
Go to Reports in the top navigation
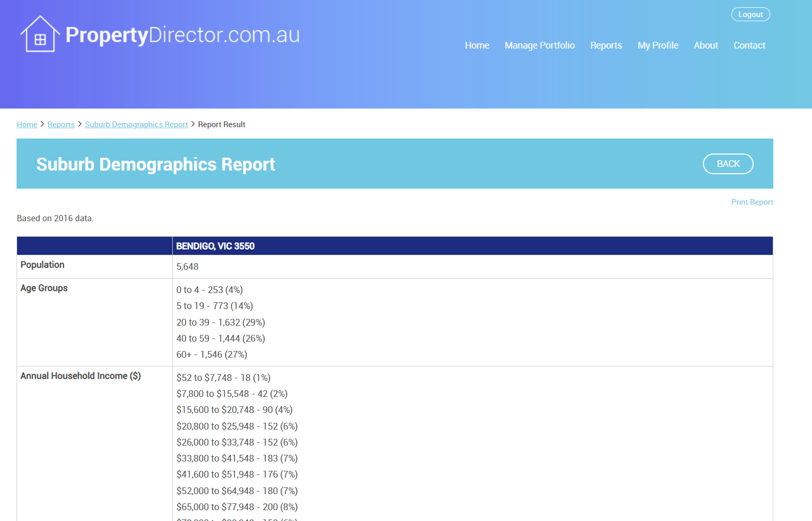[x=606, y=45]
